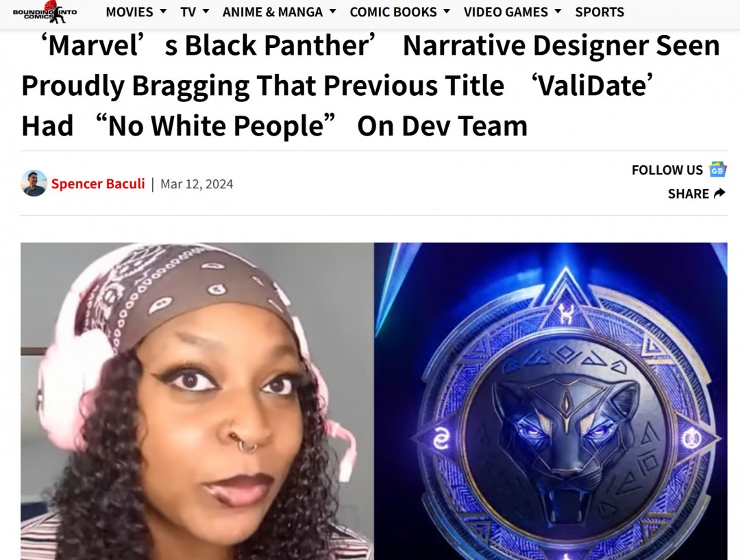The image size is (740, 560).
Task: Click the Google News follow icon
Action: (x=717, y=170)
